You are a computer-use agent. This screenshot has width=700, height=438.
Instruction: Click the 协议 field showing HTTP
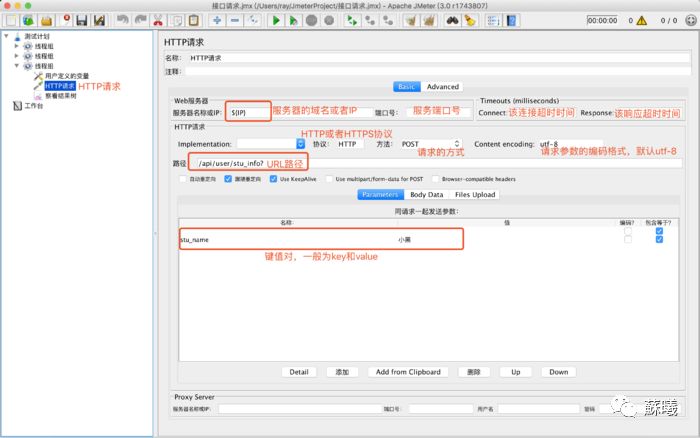(349, 144)
